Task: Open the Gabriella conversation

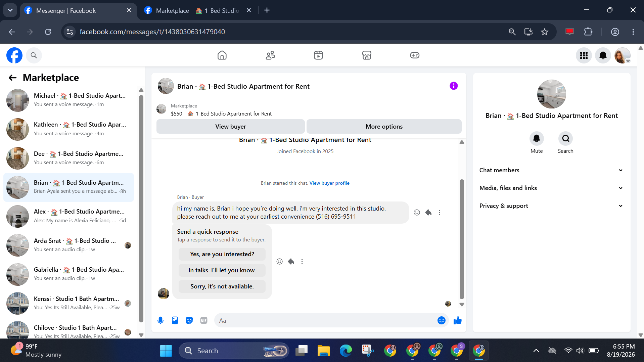Action: 68,274
